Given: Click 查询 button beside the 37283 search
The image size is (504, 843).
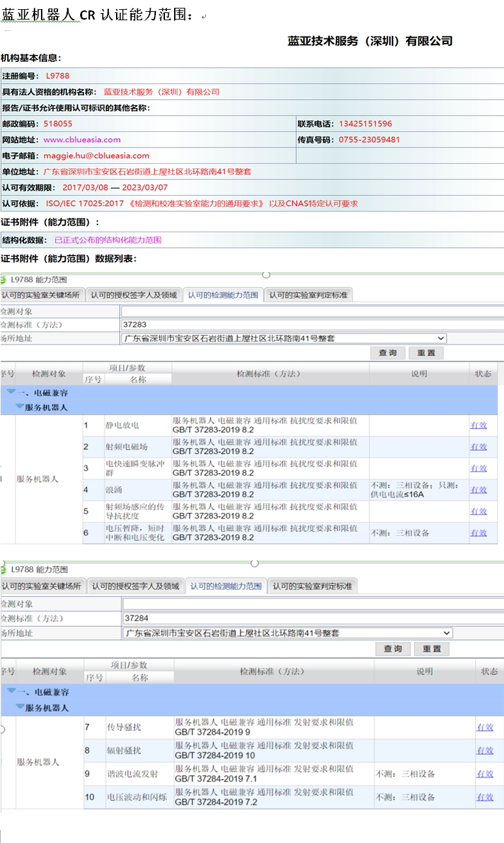Looking at the screenshot, I should pos(387,353).
